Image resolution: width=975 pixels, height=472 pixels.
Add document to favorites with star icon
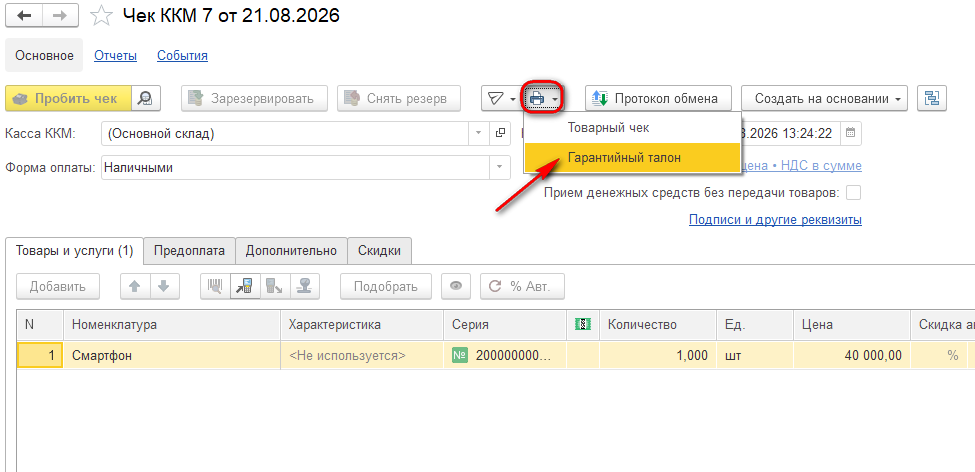pyautogui.click(x=100, y=17)
